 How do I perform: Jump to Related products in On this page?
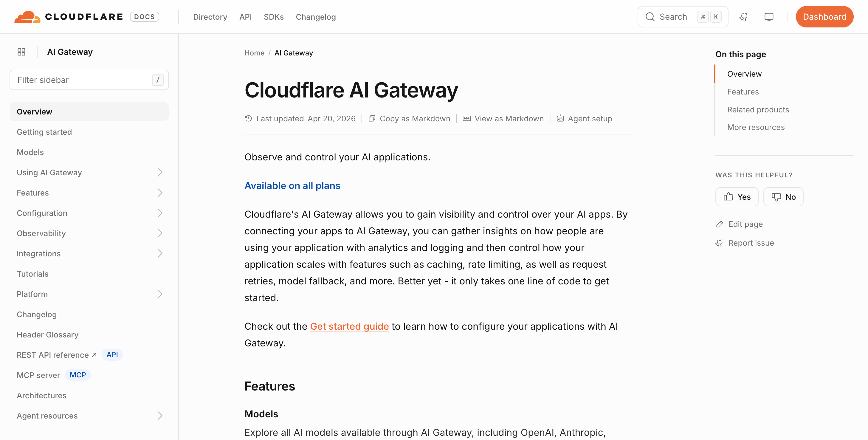tap(758, 109)
